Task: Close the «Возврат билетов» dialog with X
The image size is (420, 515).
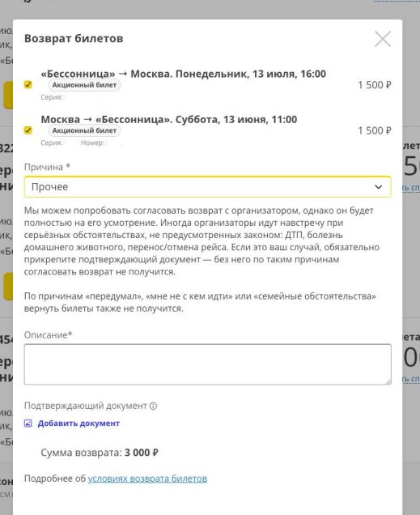Action: (383, 39)
